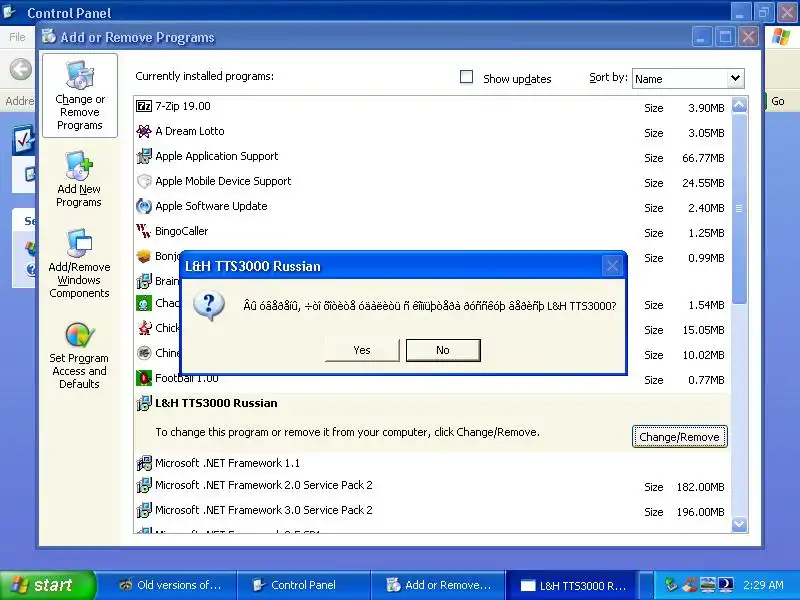
Task: Click Yes in the L&H TTS3000 dialog
Action: (x=362, y=350)
